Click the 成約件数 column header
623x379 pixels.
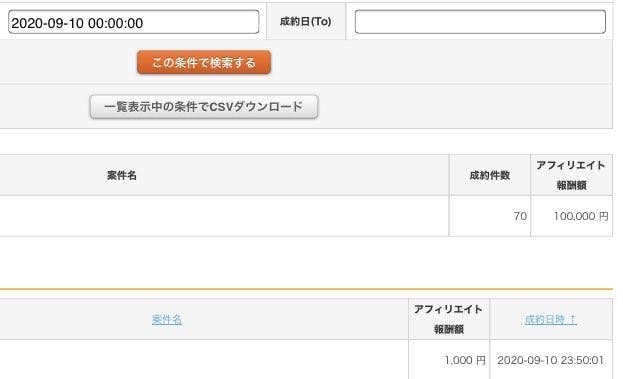(490, 175)
